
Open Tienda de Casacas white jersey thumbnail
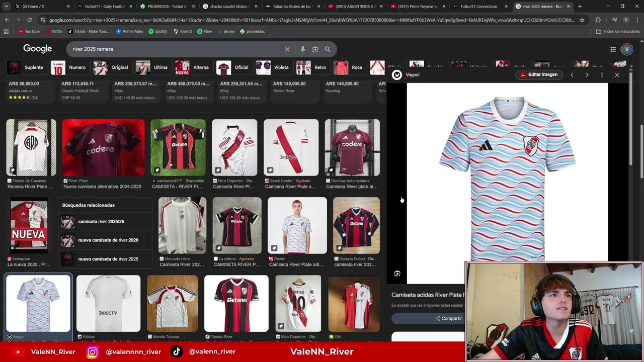click(31, 148)
